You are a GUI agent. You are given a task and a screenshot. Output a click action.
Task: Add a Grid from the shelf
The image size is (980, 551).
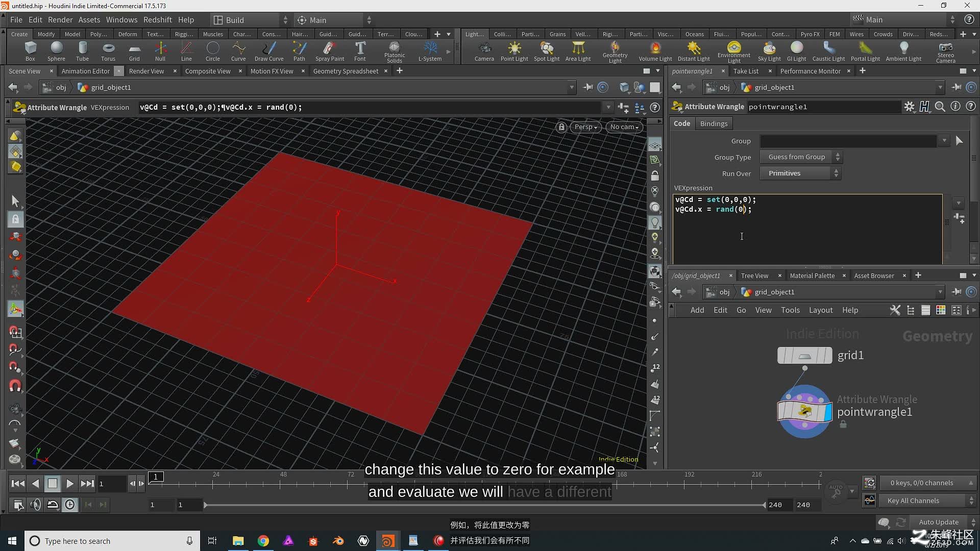(134, 52)
